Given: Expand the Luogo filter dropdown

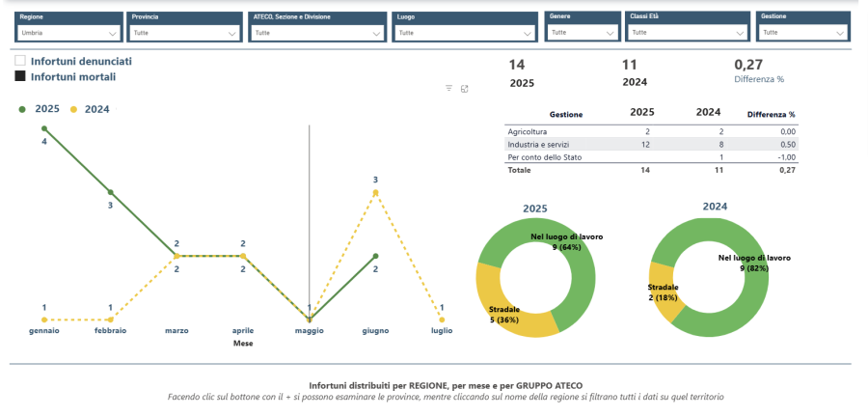Looking at the screenshot, I should 464,33.
